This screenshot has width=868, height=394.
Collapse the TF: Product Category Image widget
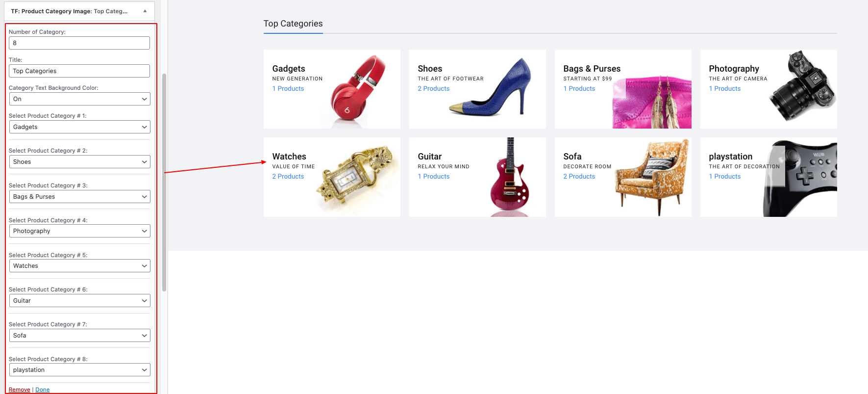click(x=145, y=11)
